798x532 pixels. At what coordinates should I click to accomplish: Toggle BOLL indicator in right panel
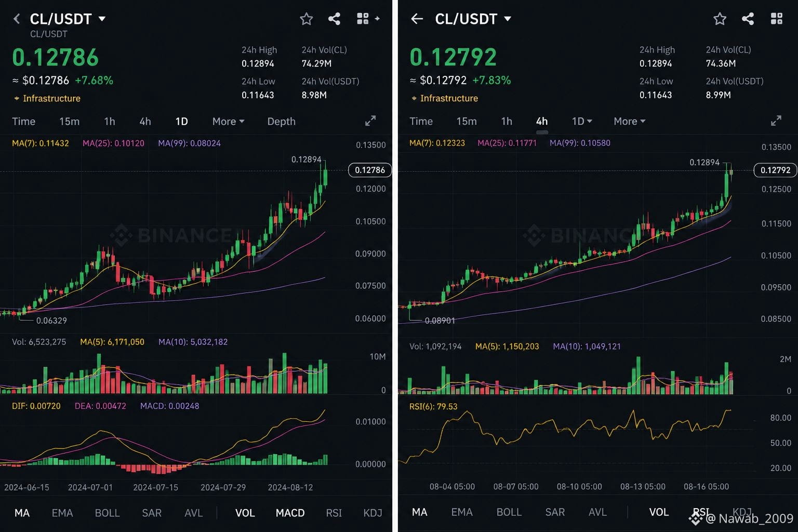point(509,512)
